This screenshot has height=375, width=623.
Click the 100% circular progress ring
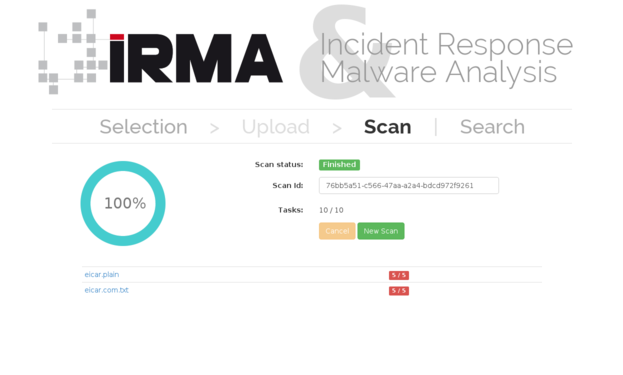coord(123,203)
